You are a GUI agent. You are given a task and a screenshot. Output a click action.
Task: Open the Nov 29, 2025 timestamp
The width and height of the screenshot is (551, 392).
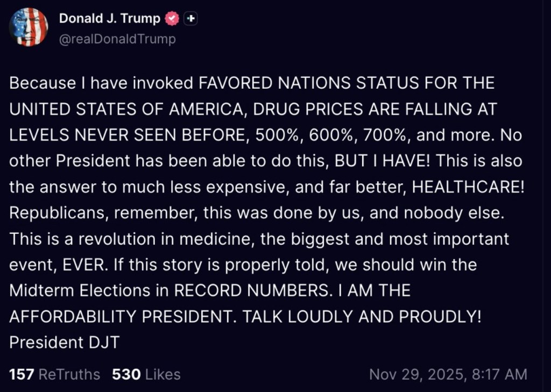(448, 374)
